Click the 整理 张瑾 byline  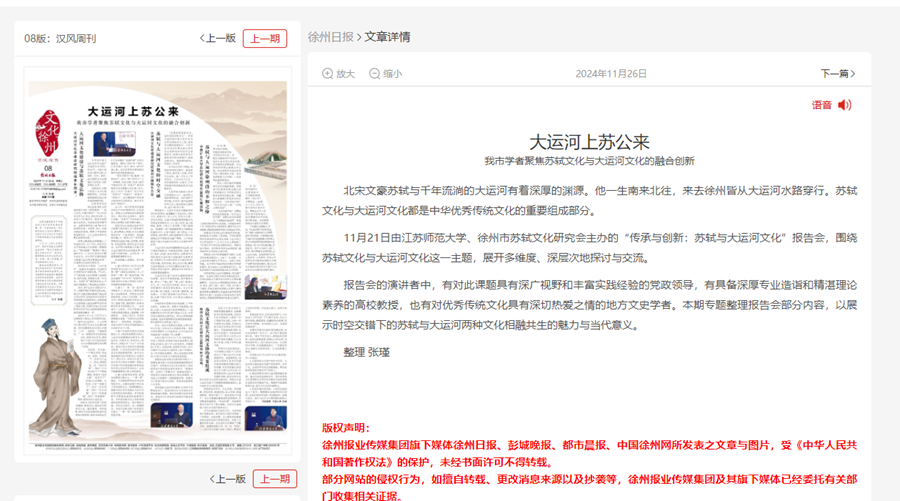pyautogui.click(x=366, y=352)
